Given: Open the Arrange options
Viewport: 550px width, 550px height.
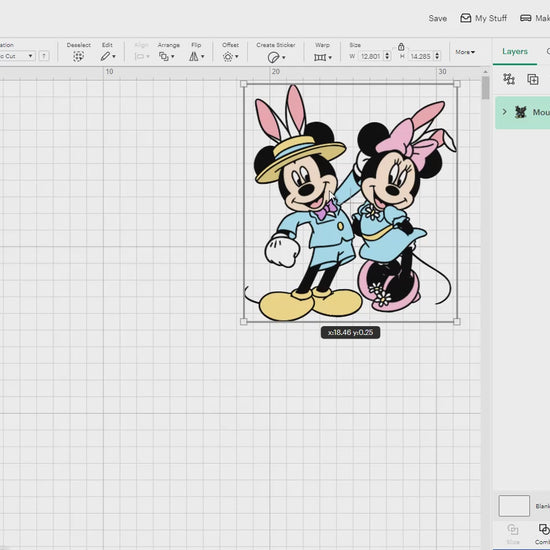Looking at the screenshot, I should [164, 56].
